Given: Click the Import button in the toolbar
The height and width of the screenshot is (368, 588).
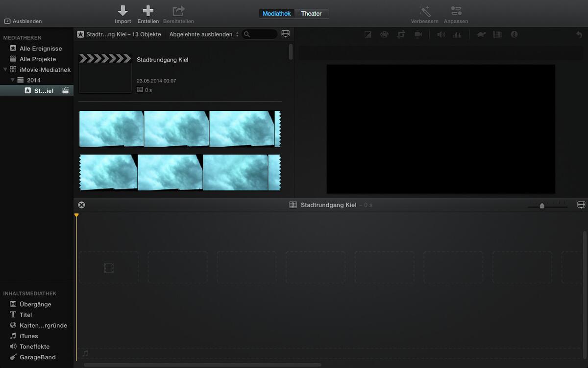Looking at the screenshot, I should 123,13.
